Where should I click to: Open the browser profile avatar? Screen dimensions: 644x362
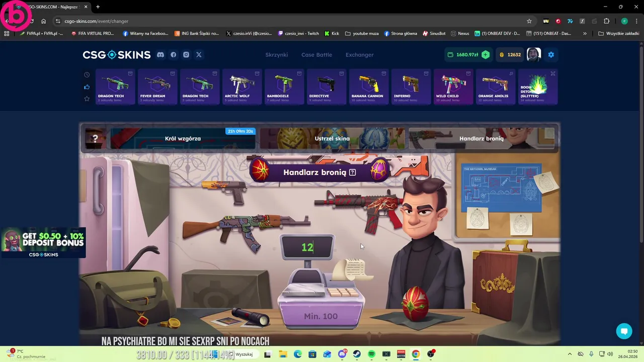pyautogui.click(x=624, y=21)
